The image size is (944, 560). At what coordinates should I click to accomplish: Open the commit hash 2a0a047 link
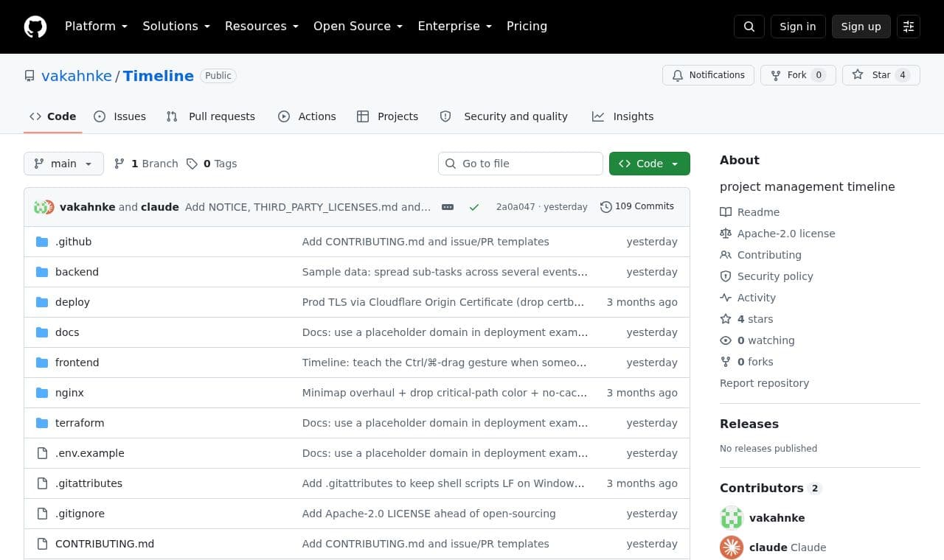tap(516, 207)
